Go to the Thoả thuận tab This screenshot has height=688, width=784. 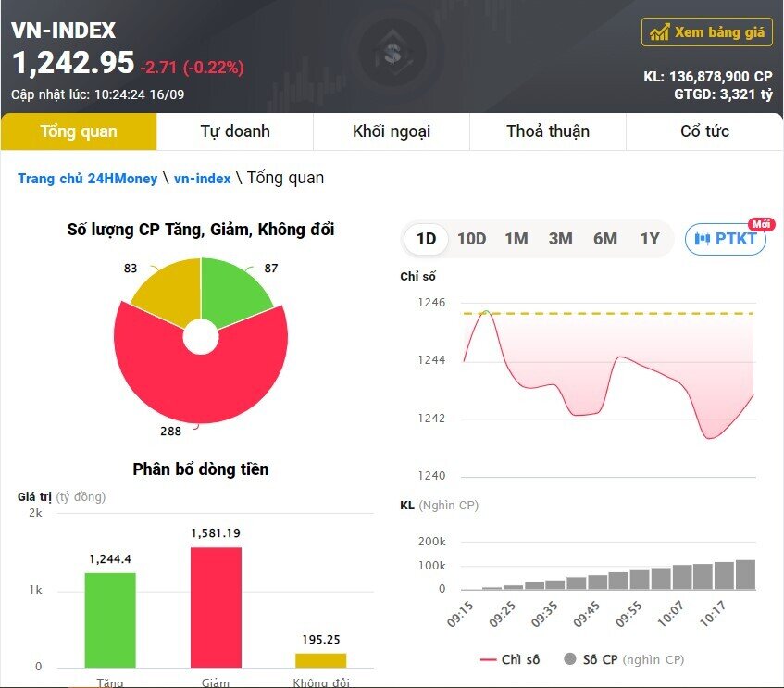(548, 131)
